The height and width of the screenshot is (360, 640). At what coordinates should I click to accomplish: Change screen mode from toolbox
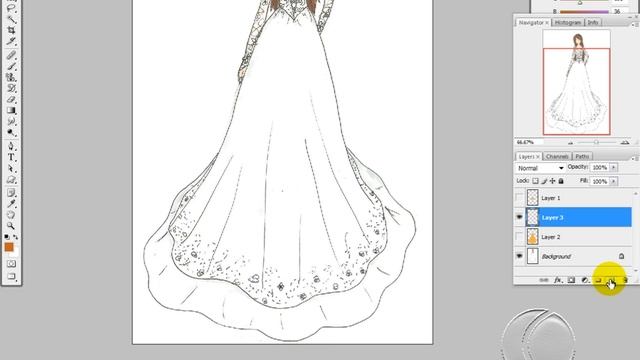[11, 276]
